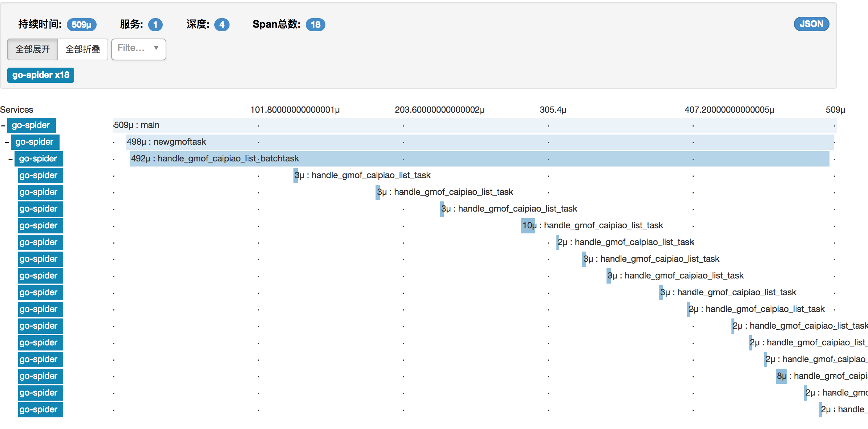Select the 492μ handle_gmof_caipiao_list_batchtask span
This screenshot has height=429, width=868.
[x=480, y=159]
